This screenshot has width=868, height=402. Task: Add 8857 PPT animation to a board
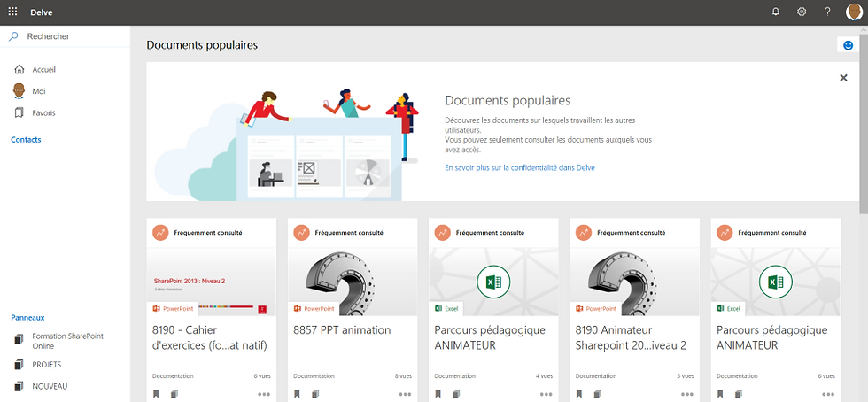tap(315, 394)
